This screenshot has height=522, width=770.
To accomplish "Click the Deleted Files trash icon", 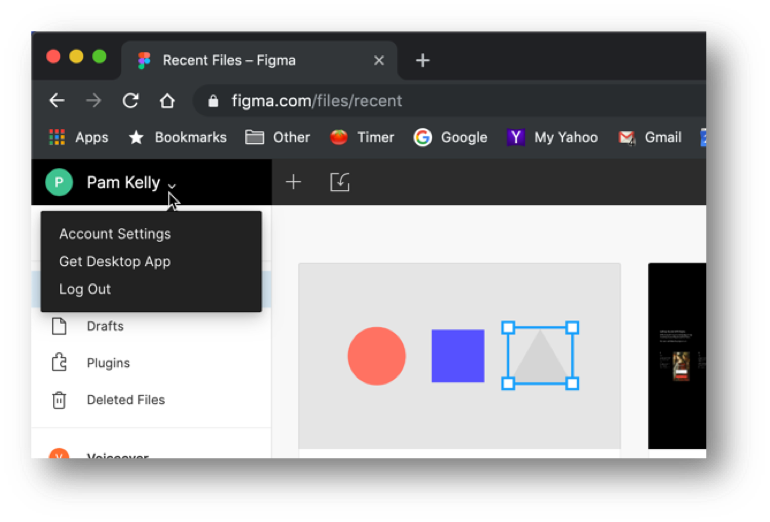I will [x=59, y=400].
